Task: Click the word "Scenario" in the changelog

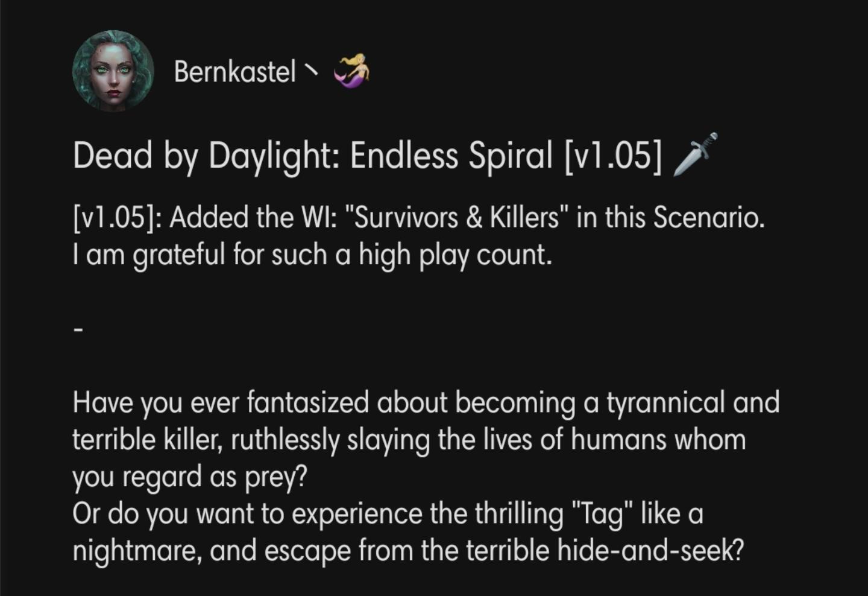Action: coord(706,218)
